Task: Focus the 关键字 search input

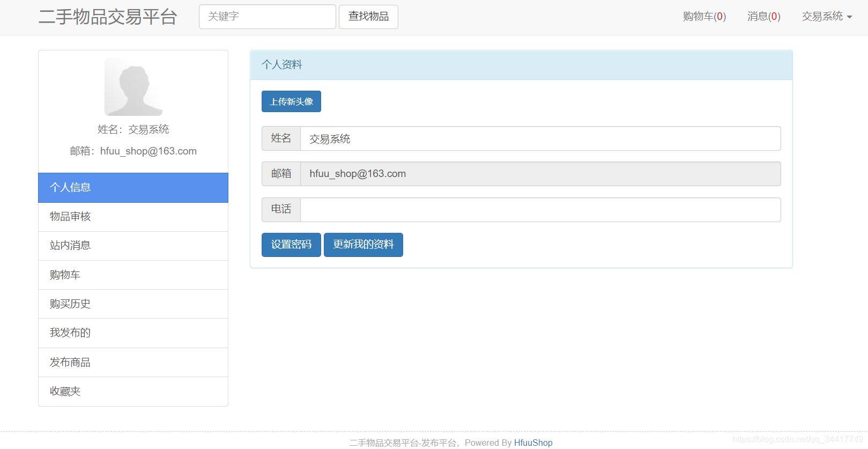Action: pyautogui.click(x=267, y=17)
